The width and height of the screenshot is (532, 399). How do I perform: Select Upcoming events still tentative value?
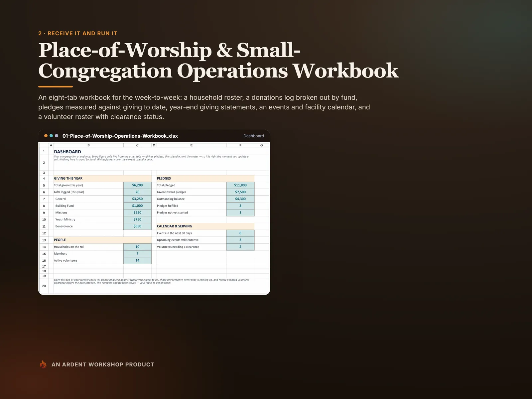(240, 240)
